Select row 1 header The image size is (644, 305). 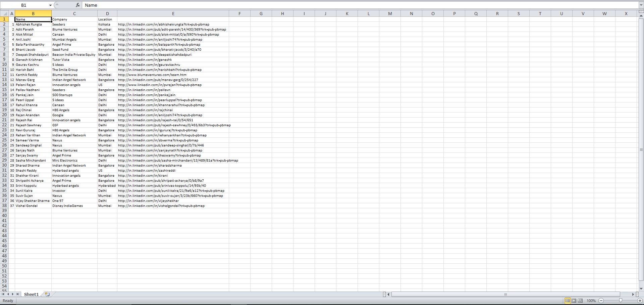(4, 19)
